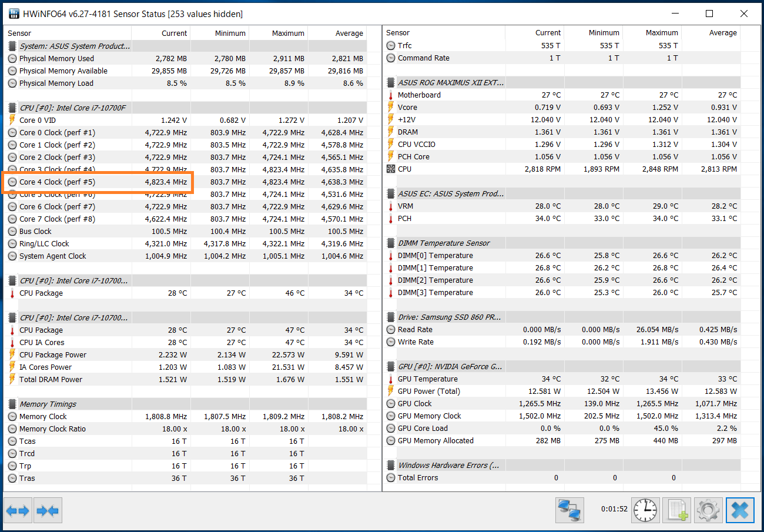Click the DIMM[0] Temperature thermometer icon

(391, 255)
